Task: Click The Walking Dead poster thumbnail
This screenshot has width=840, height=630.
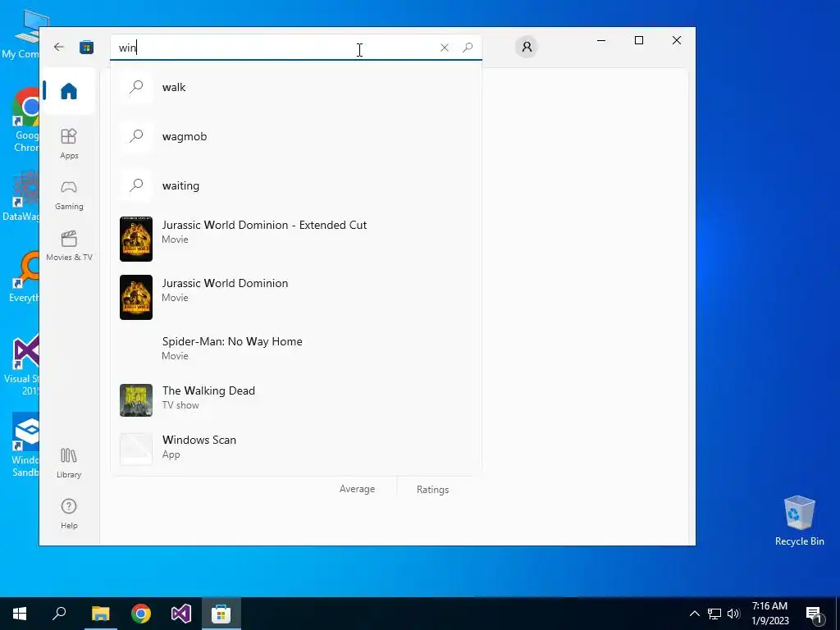Action: [x=136, y=399]
